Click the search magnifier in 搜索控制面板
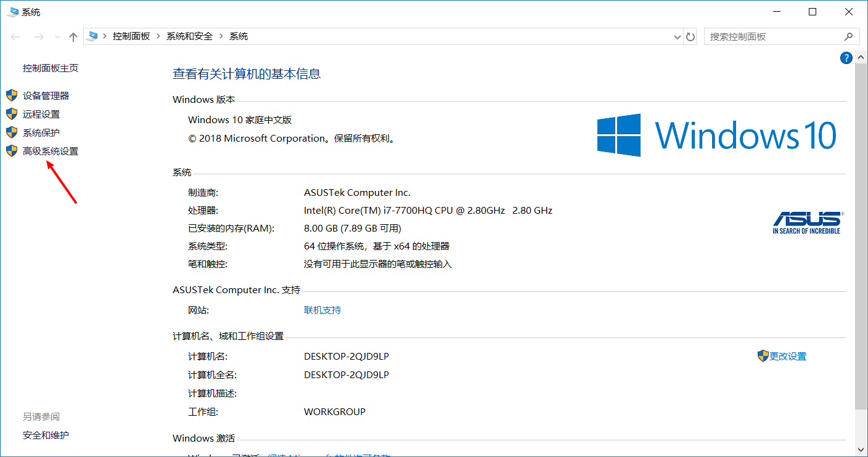The height and width of the screenshot is (457, 868). point(850,36)
